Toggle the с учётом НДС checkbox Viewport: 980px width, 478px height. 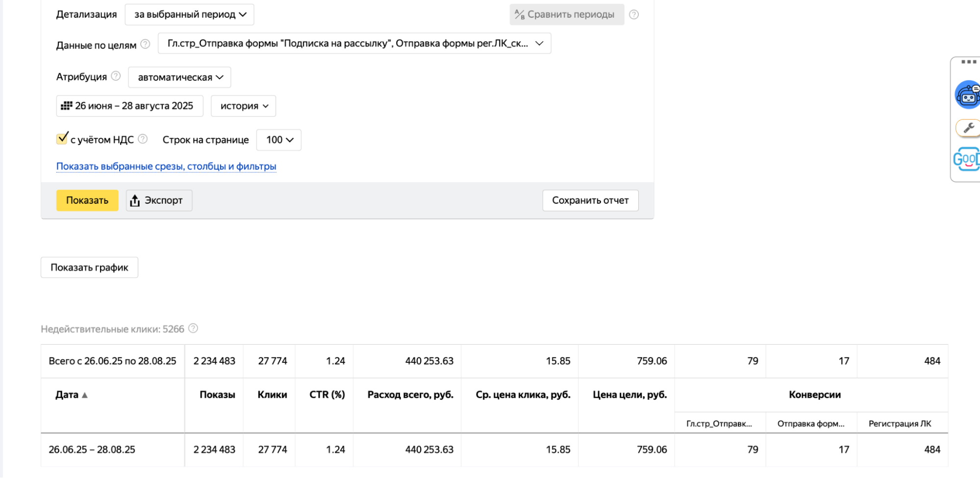[62, 139]
